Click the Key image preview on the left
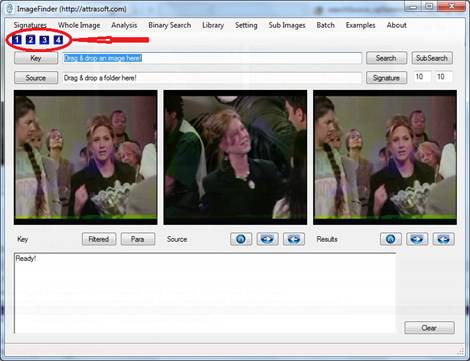Image resolution: width=470 pixels, height=361 pixels. [x=86, y=157]
